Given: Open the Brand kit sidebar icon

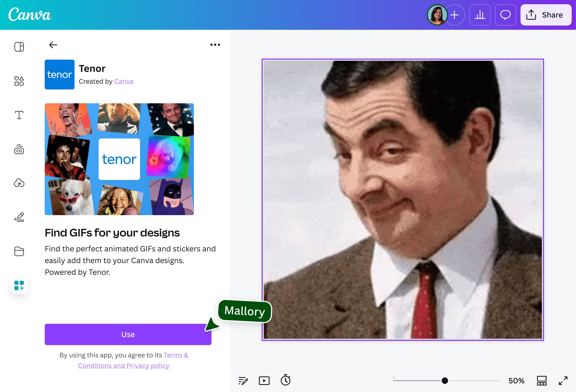Looking at the screenshot, I should (19, 149).
